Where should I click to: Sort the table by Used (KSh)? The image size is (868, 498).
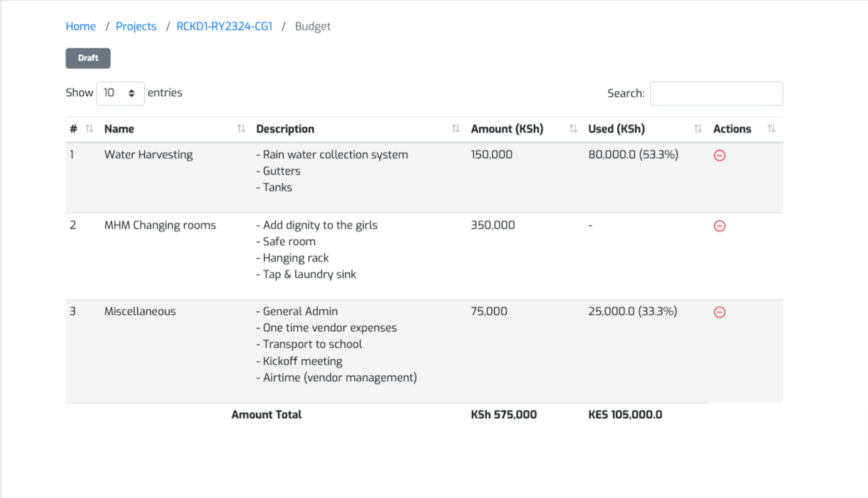point(696,129)
